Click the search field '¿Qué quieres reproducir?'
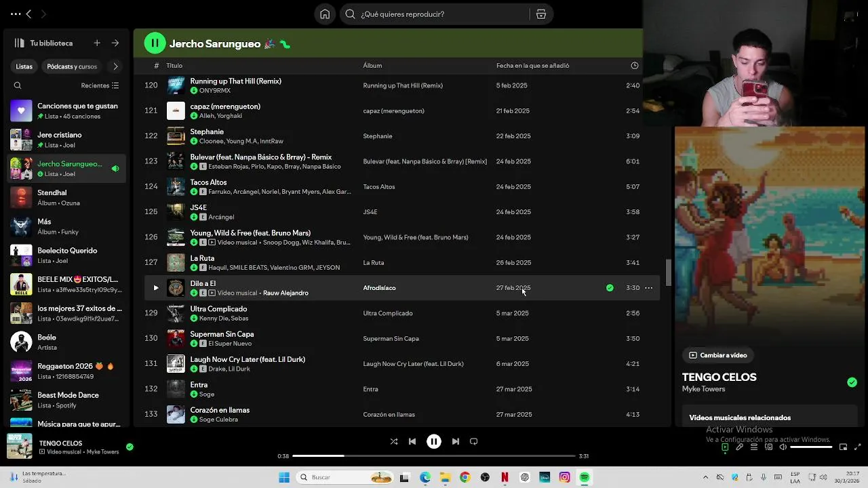The width and height of the screenshot is (868, 488). click(435, 14)
